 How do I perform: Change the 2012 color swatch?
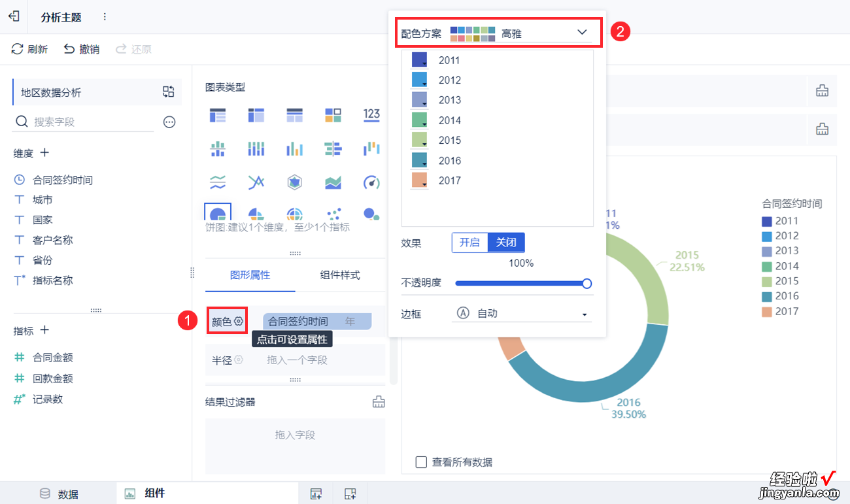[x=419, y=80]
